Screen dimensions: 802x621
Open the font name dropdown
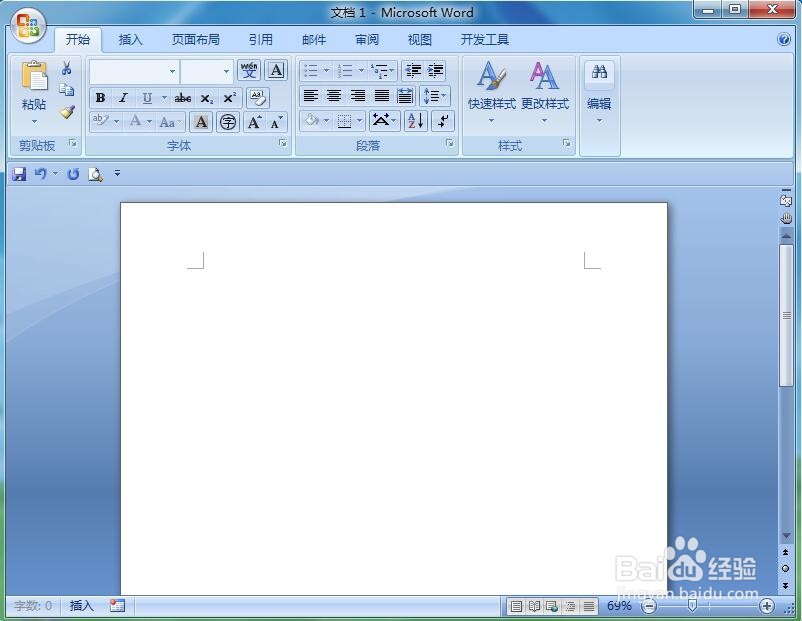172,71
